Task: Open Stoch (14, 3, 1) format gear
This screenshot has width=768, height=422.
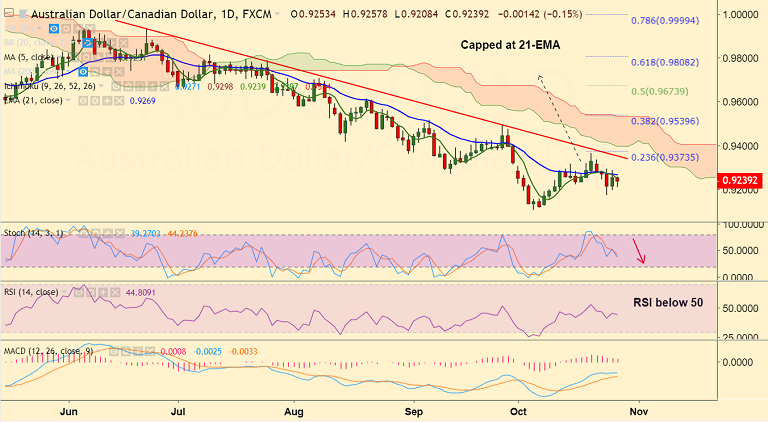Action: pyautogui.click(x=96, y=233)
